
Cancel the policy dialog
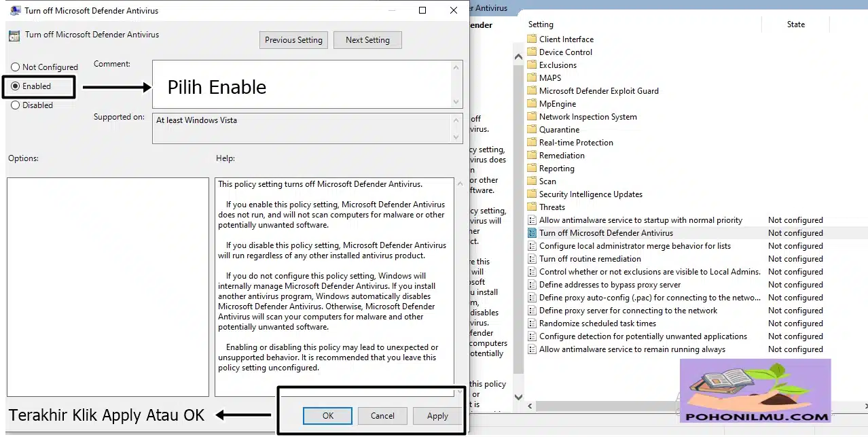pyautogui.click(x=382, y=416)
